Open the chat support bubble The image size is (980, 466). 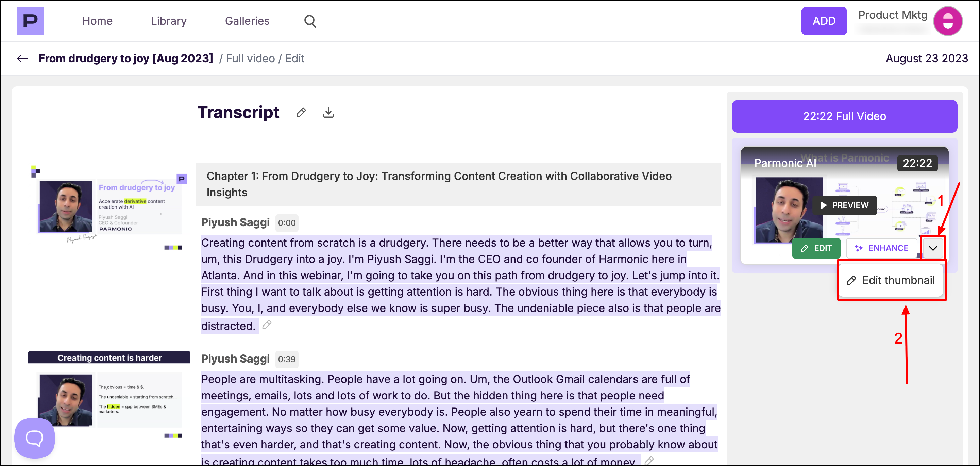tap(34, 438)
